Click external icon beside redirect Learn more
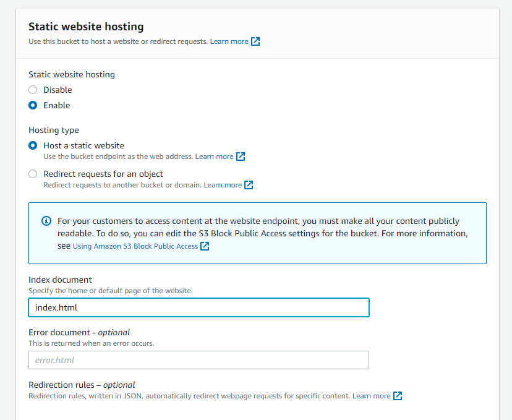The image size is (512, 420). (x=249, y=185)
